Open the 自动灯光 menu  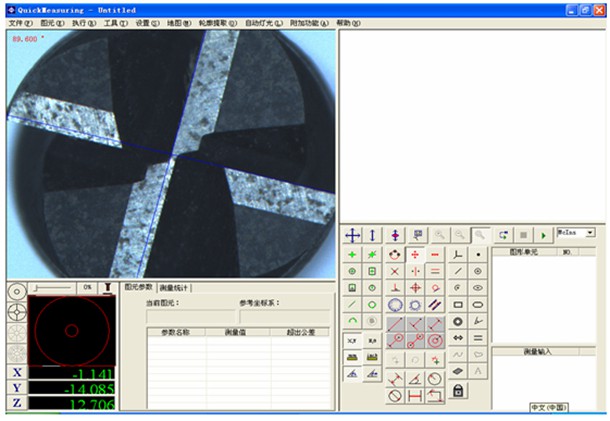262,22
